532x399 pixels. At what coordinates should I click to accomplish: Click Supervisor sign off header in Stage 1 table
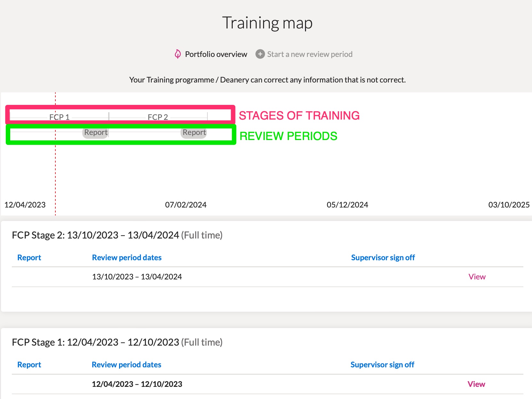pyautogui.click(x=382, y=364)
